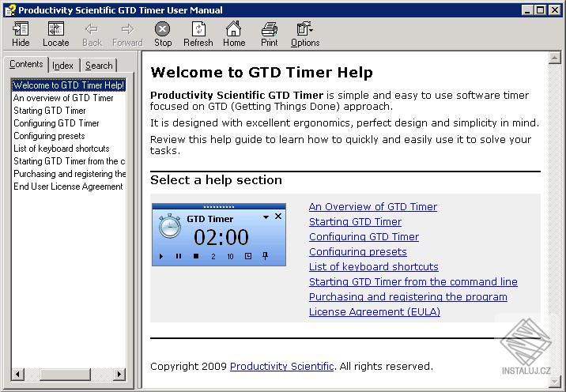
Task: Select 'End User License Agreement' topic
Action: [x=68, y=187]
